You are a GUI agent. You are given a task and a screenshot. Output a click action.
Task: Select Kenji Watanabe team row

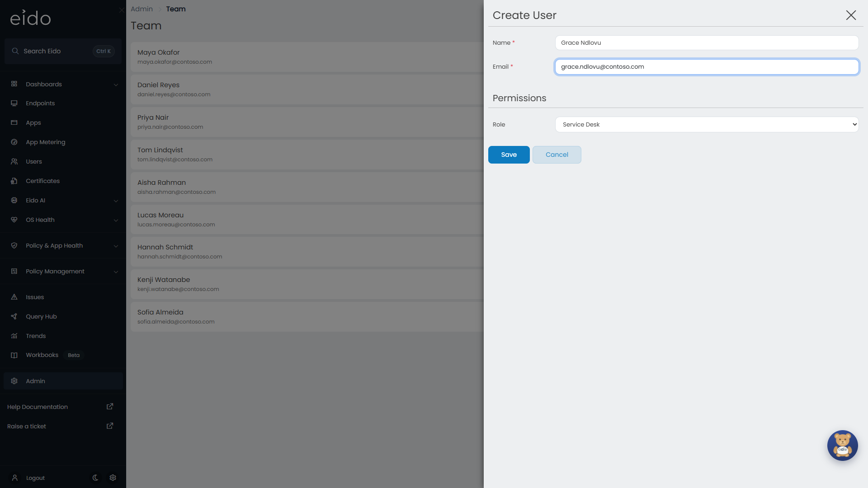click(307, 284)
